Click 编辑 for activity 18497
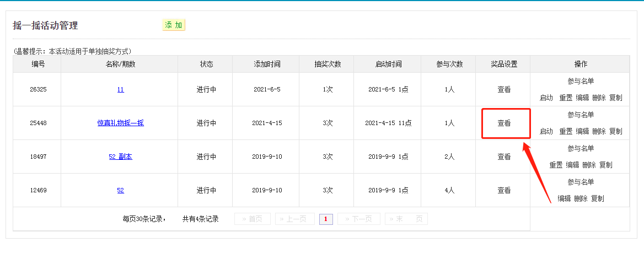The width and height of the screenshot is (644, 264). click(x=572, y=165)
